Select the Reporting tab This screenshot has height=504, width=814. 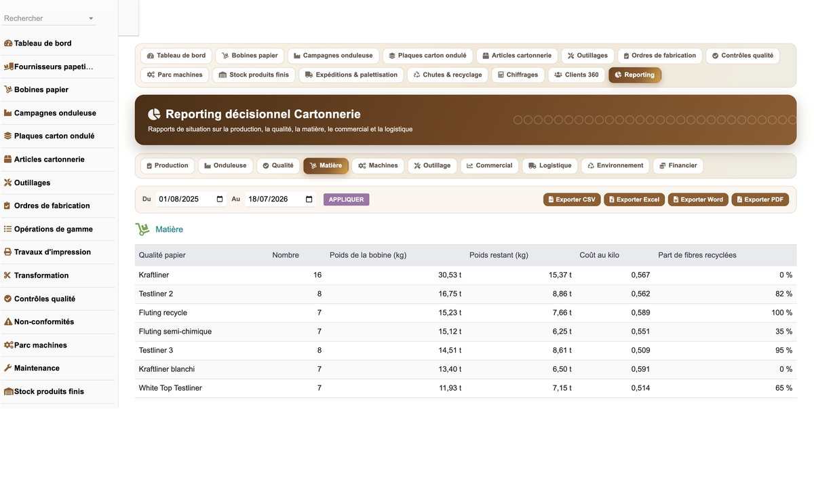point(635,75)
